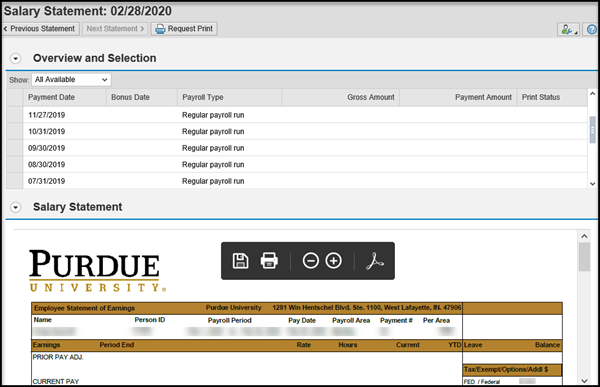This screenshot has height=387, width=600.
Task: Click Regular payroll run in the 09/30/2019 row
Action: [x=213, y=148]
